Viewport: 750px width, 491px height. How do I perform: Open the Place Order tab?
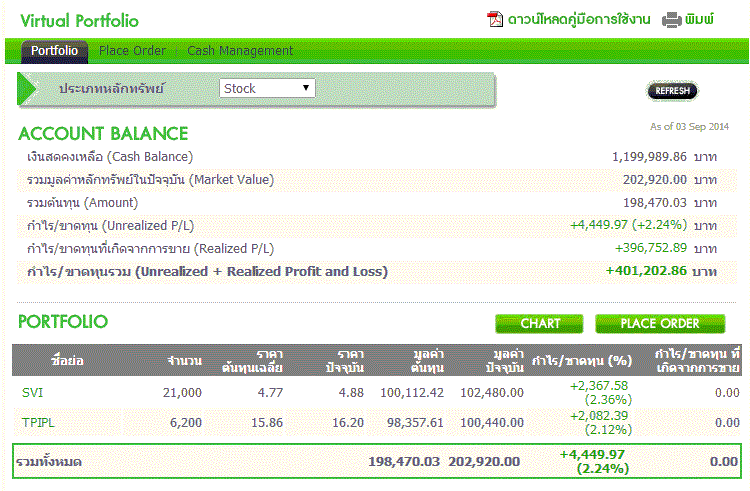132,51
